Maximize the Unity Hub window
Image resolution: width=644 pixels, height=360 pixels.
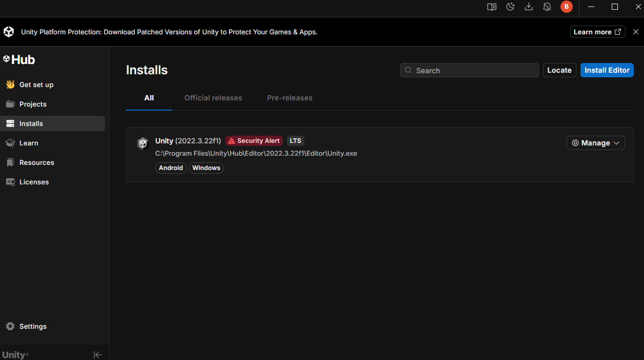click(x=615, y=7)
